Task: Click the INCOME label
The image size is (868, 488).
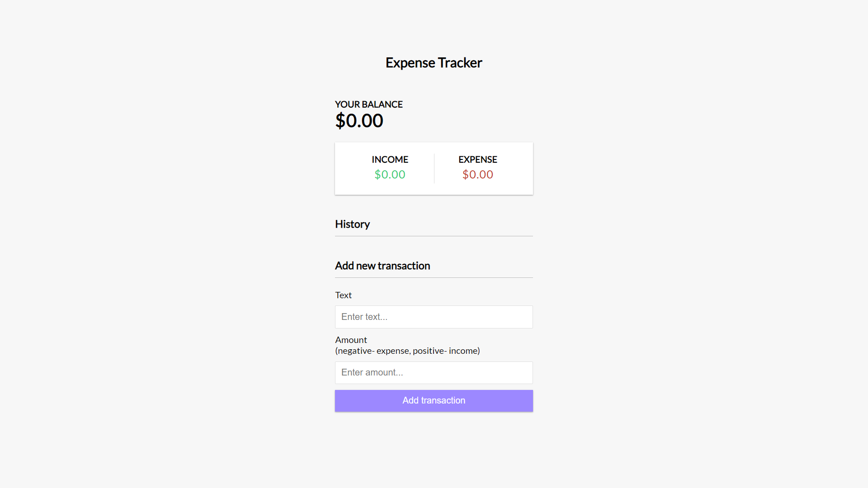Action: 390,160
